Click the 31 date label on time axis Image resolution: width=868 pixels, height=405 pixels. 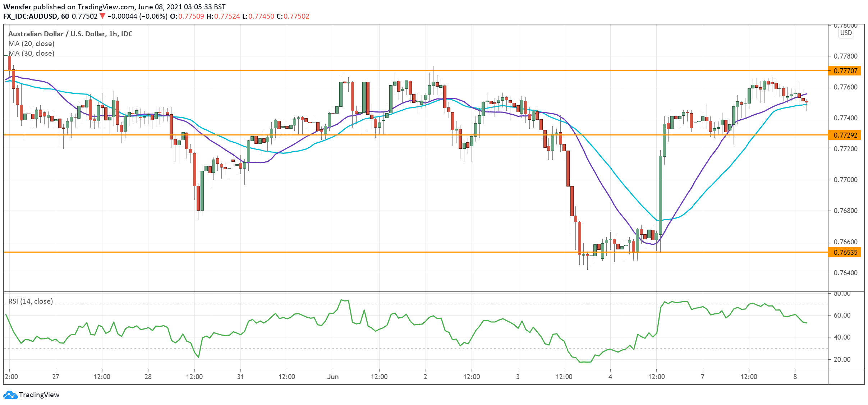240,377
